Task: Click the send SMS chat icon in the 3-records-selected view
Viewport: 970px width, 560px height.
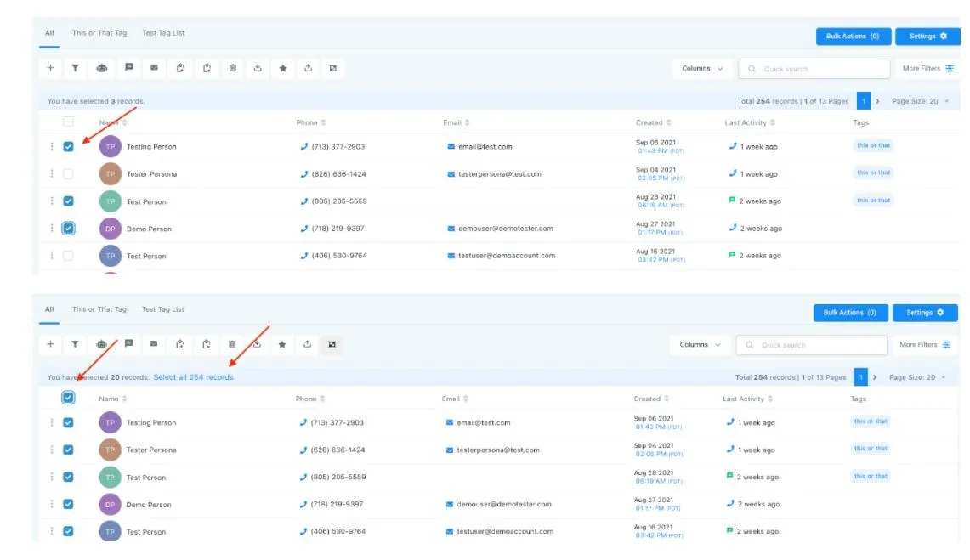Action: [128, 67]
